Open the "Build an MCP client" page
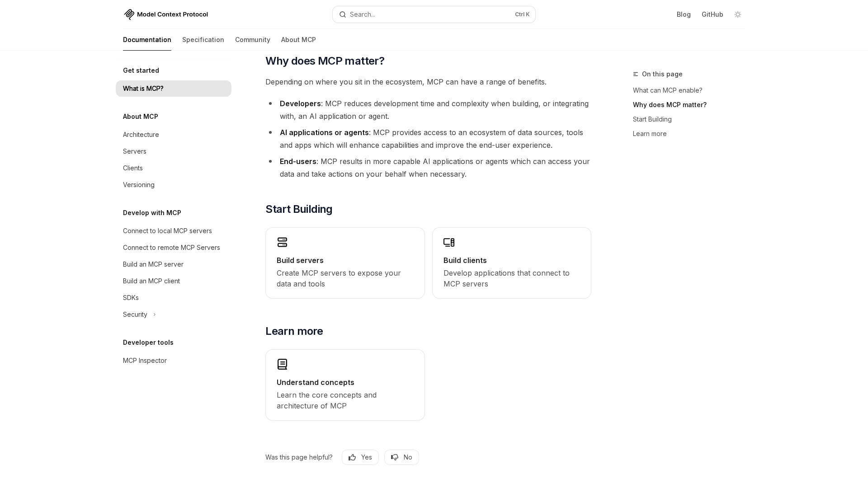This screenshot has height=488, width=868. coord(151,281)
